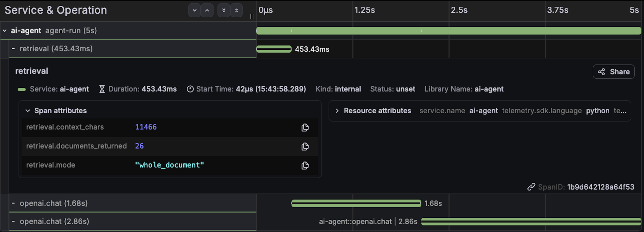Click the Library Name: ai-agent text

464,89
